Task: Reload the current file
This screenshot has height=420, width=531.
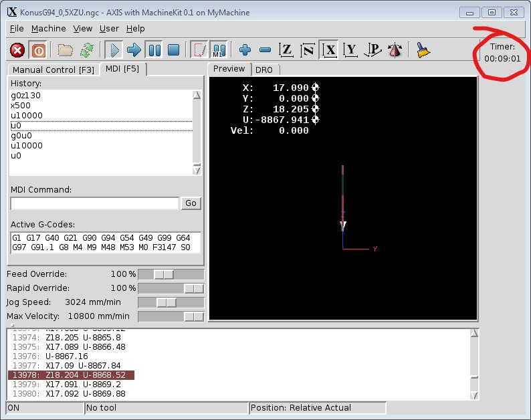Action: coord(86,50)
